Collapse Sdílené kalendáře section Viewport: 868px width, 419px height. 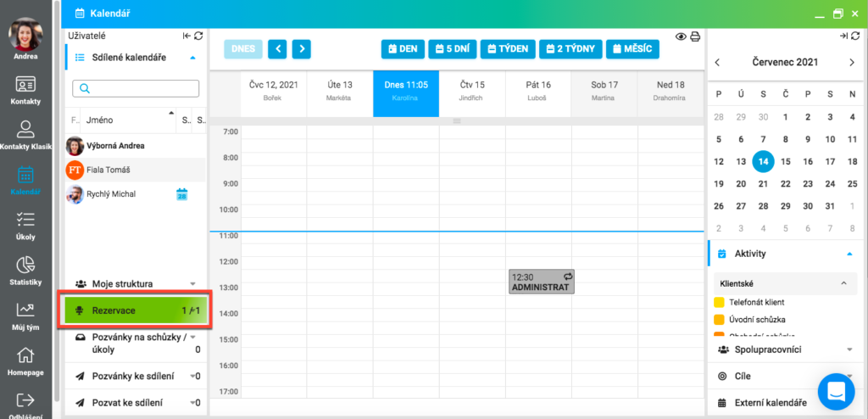192,57
